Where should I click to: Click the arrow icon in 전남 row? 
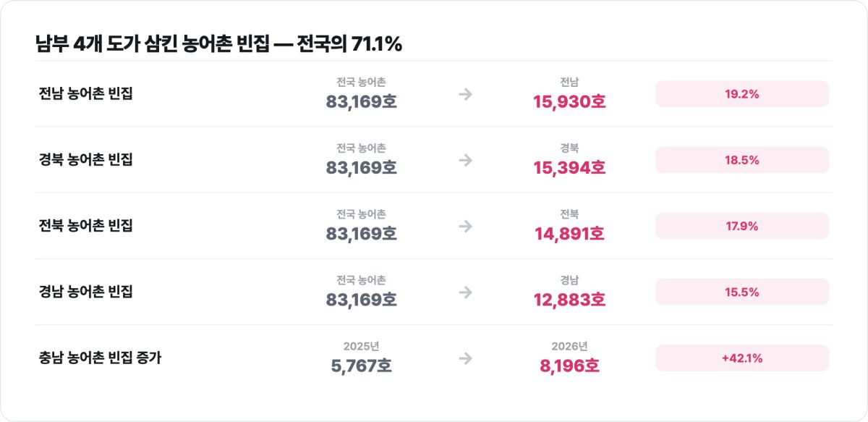tap(466, 94)
